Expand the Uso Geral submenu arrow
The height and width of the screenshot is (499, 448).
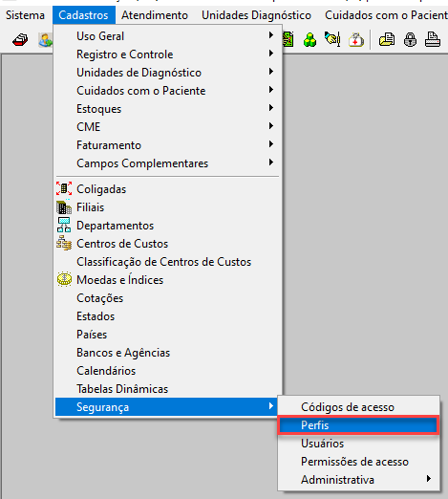tap(271, 35)
